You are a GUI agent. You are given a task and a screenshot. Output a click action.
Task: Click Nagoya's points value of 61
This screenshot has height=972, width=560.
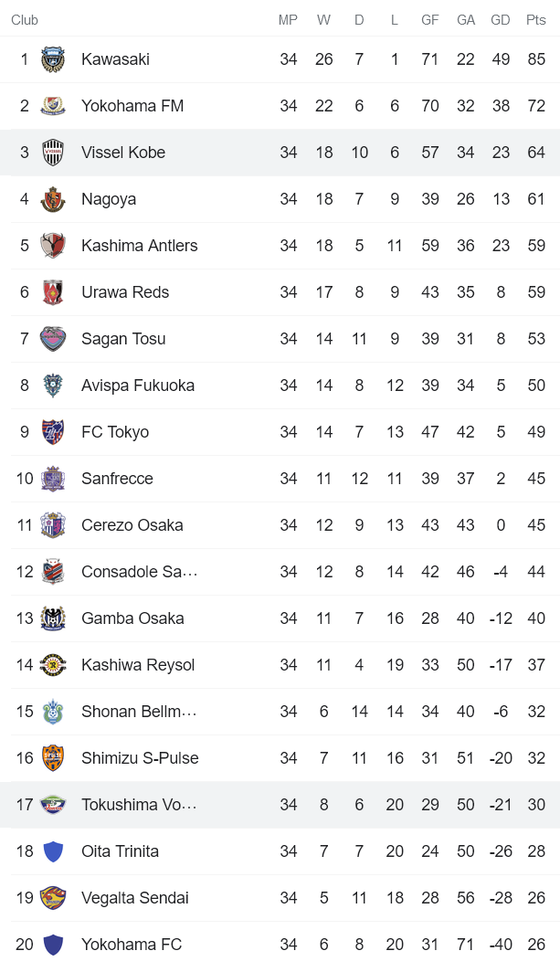[536, 198]
